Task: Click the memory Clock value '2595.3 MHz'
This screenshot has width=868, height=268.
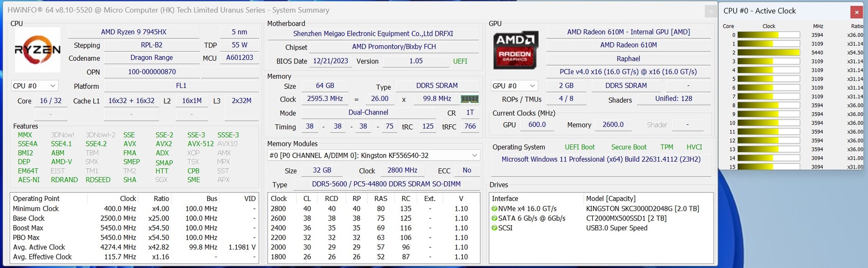Action: click(x=325, y=99)
